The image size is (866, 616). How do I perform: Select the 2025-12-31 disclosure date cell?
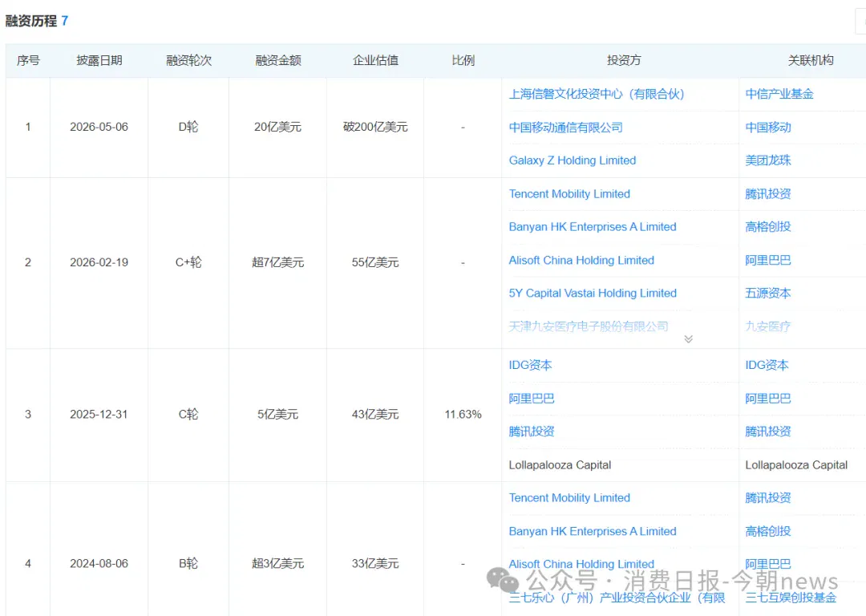coord(99,415)
